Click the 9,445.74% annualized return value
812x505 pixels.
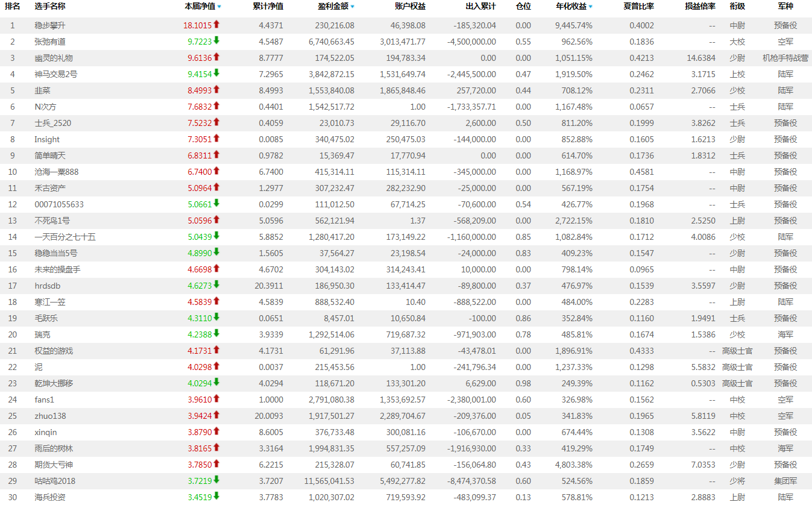[x=573, y=26]
